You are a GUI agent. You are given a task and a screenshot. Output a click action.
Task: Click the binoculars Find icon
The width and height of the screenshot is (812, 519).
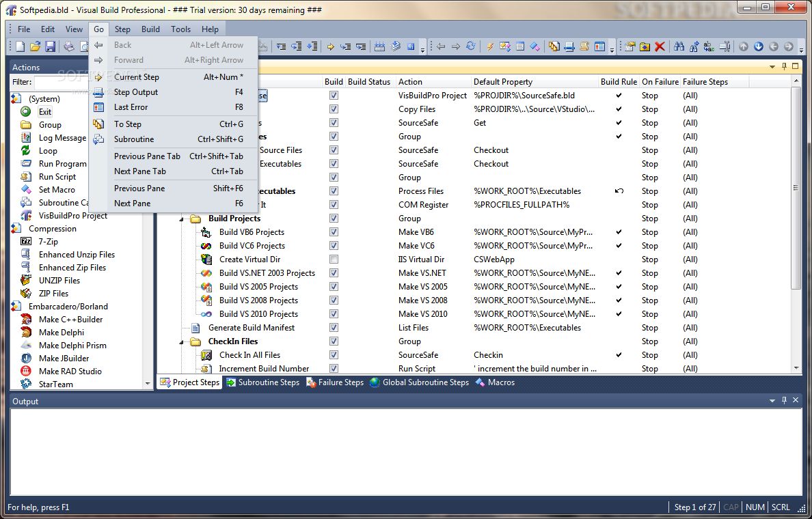coord(679,46)
